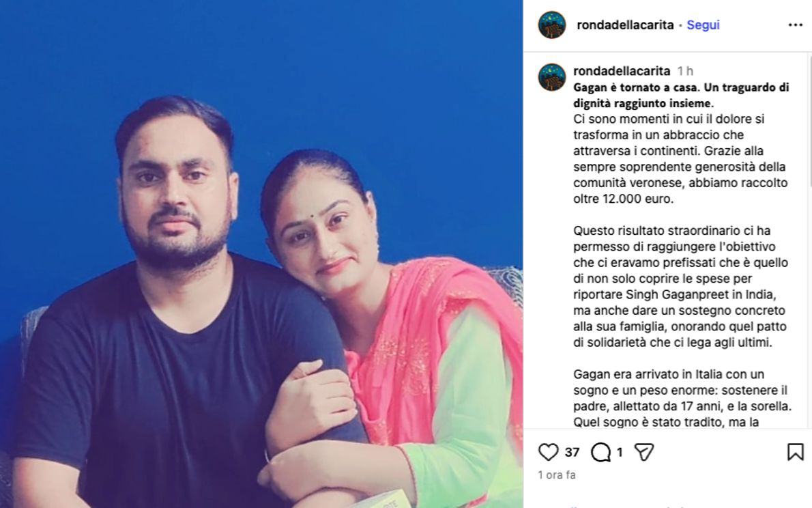Click the paragraph mentioning "12.000 euro"
812x508 pixels.
680,158
